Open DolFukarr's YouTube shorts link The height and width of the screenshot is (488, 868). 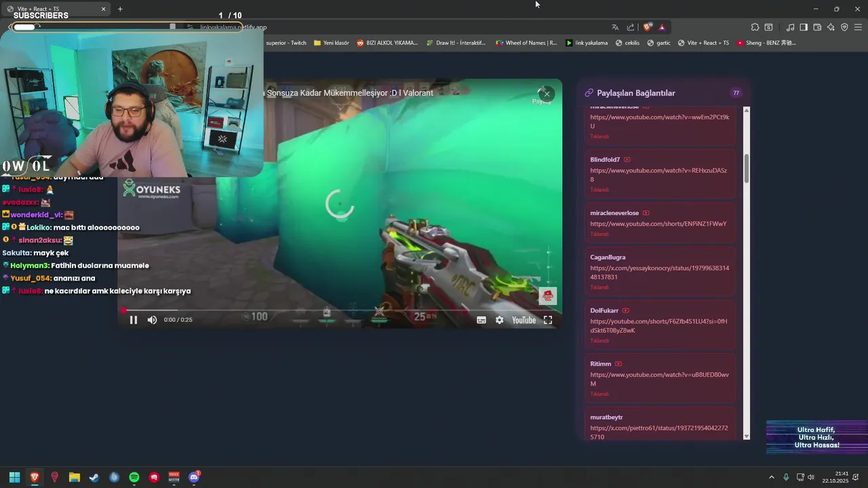[x=658, y=326]
